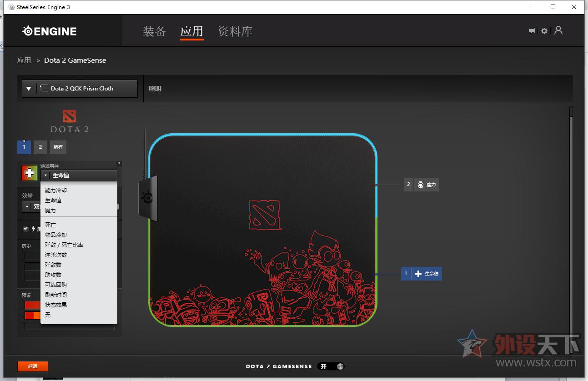Select the red health cross game event icon

(29, 173)
